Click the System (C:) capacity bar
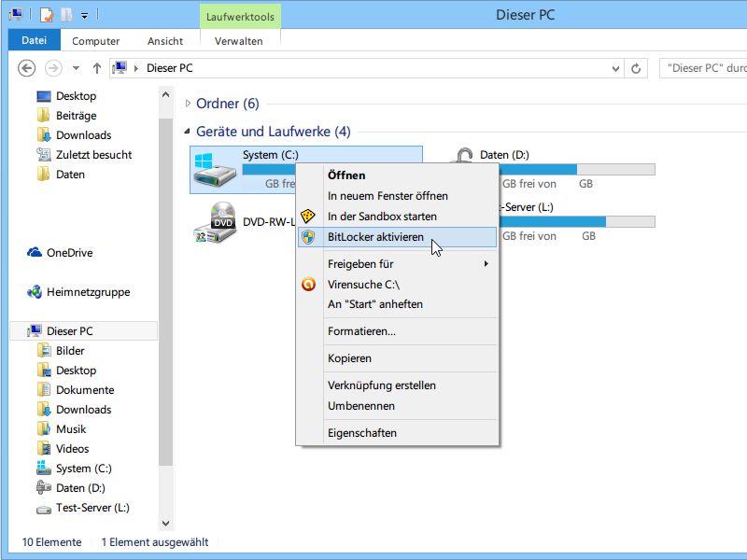The width and height of the screenshot is (747, 560). click(x=269, y=170)
